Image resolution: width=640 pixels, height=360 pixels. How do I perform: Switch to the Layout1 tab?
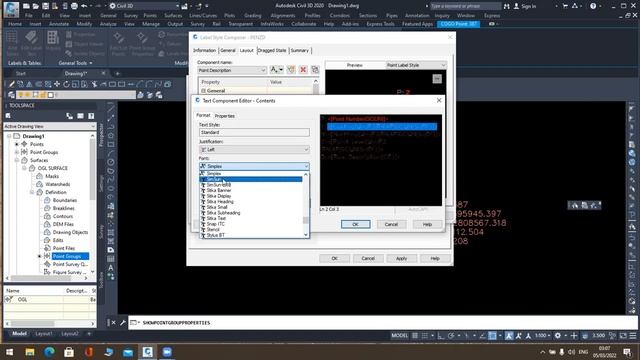click(44, 333)
